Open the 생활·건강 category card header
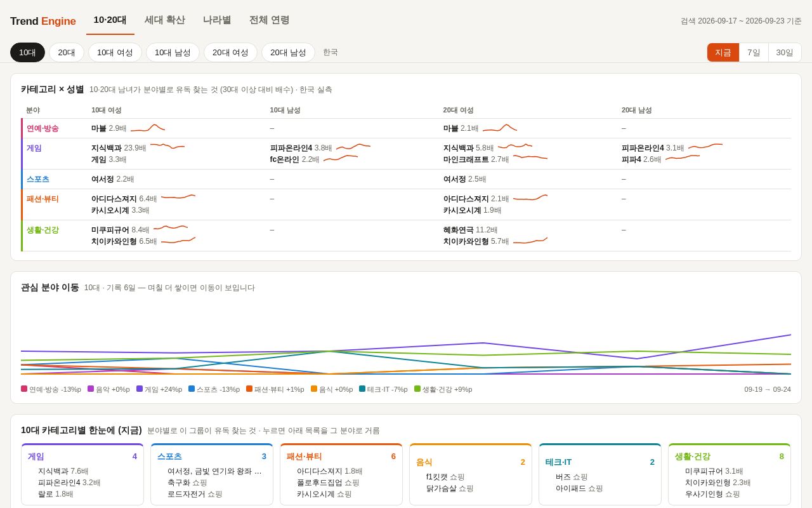 click(x=730, y=456)
